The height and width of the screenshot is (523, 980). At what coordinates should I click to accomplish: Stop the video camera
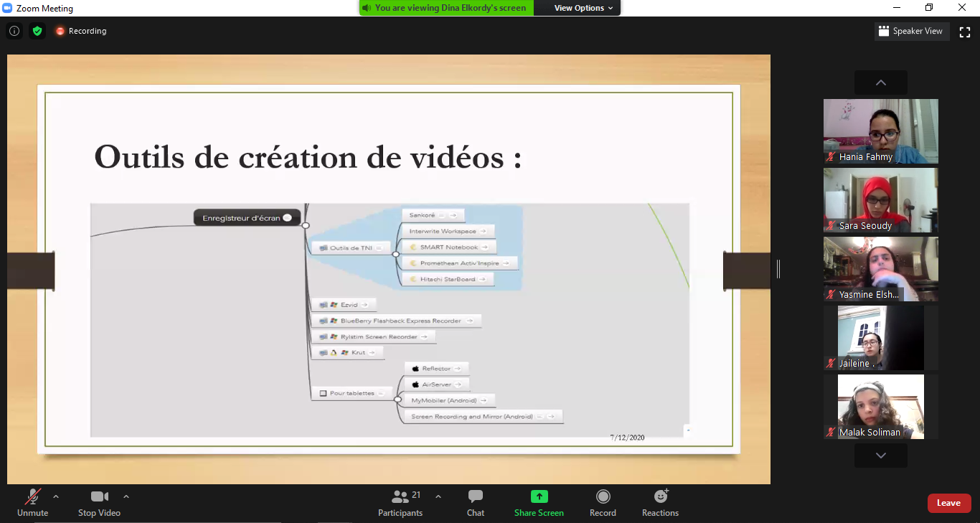click(x=99, y=503)
